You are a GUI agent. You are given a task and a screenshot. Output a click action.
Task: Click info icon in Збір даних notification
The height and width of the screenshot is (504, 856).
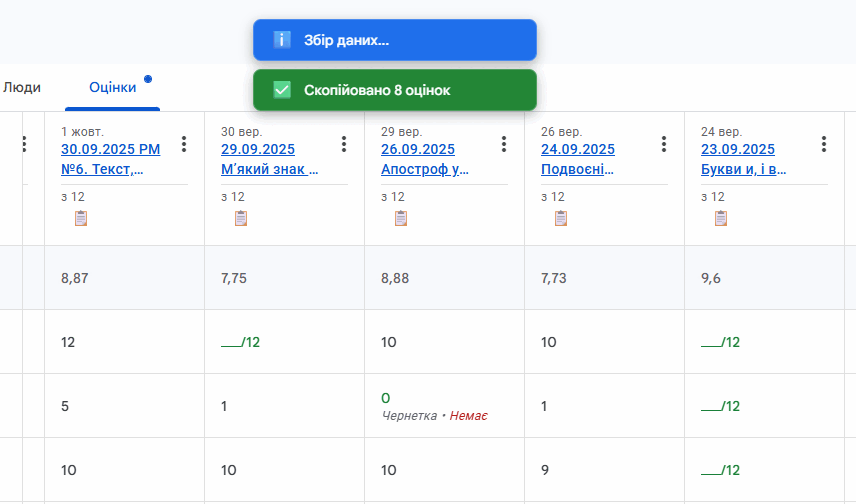[x=282, y=40]
